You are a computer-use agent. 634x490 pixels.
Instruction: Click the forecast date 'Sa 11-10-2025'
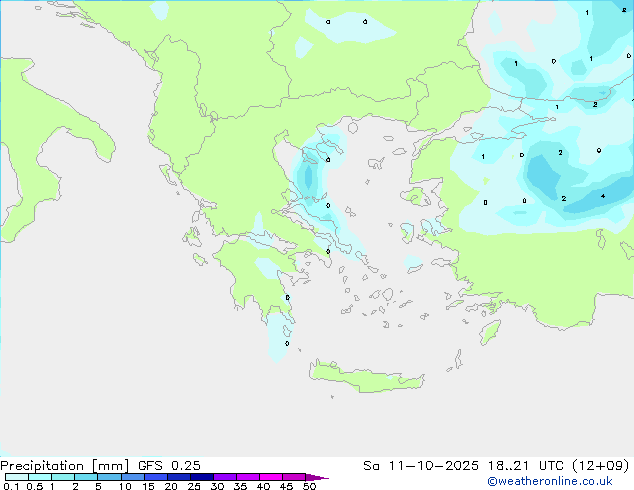(421, 466)
